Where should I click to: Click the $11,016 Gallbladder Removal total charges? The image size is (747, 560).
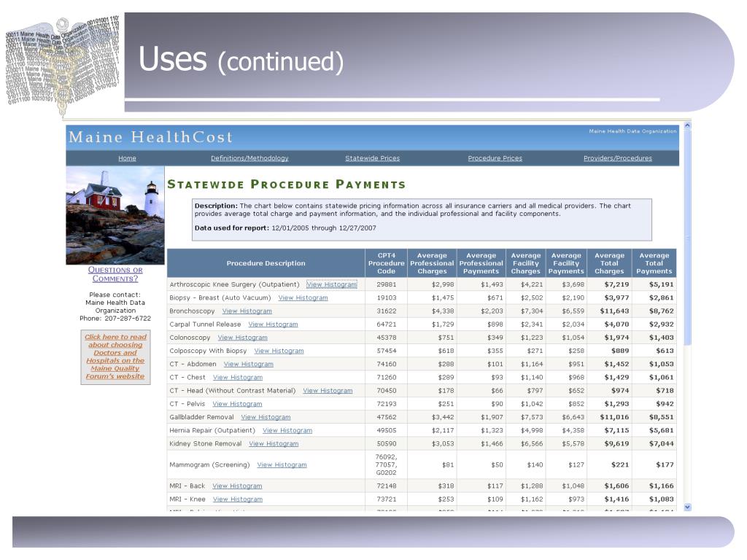[x=614, y=418]
